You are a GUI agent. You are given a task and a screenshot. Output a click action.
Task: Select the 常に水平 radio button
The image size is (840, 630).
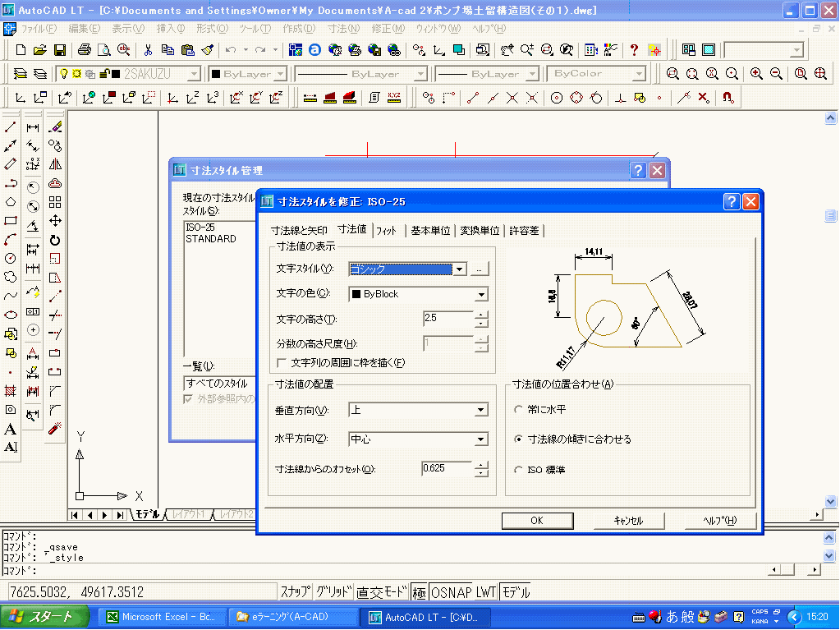click(518, 409)
